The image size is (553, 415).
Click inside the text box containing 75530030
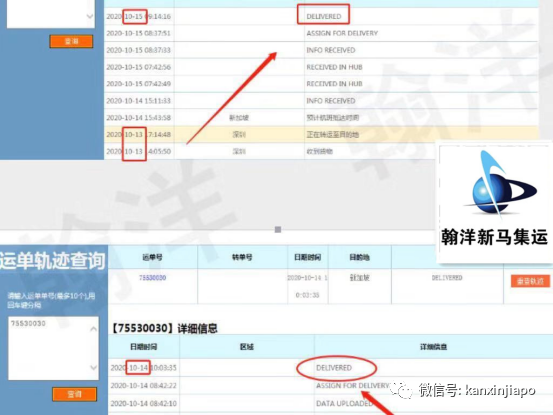pyautogui.click(x=53, y=348)
